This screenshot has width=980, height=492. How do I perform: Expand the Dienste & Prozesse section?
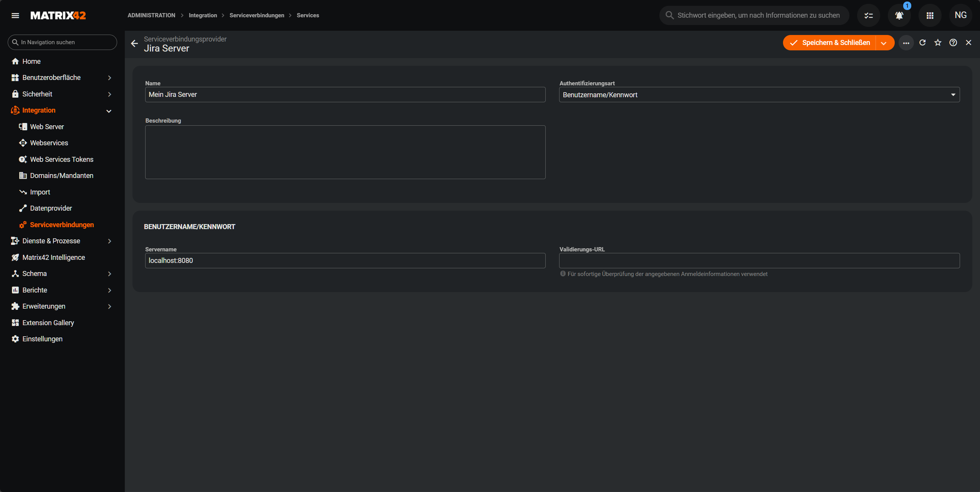coord(109,241)
